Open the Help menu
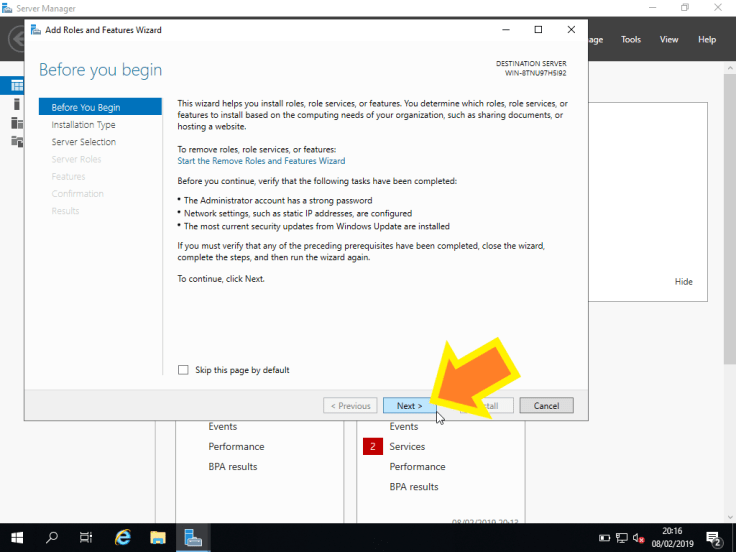736x552 pixels. pyautogui.click(x=707, y=40)
